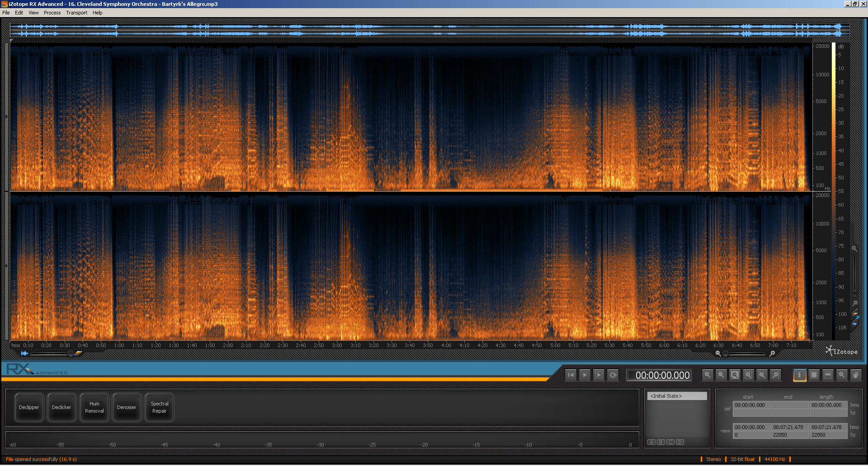Click the Zoom Out magnifier in toolbar
The image size is (868, 466).
[x=721, y=375]
